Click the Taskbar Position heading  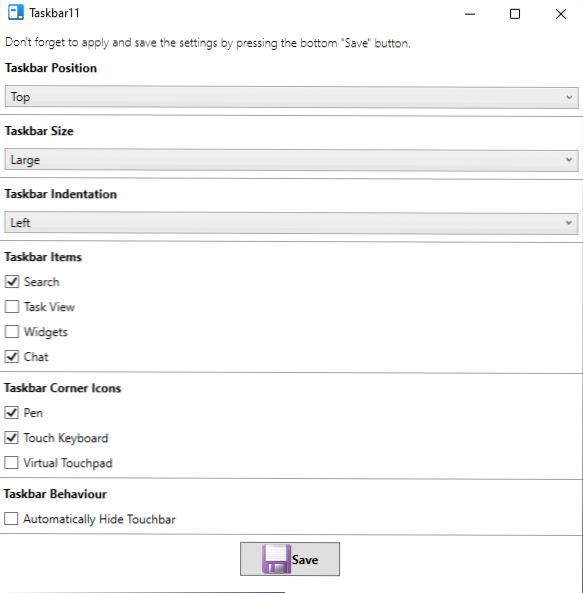pyautogui.click(x=51, y=68)
